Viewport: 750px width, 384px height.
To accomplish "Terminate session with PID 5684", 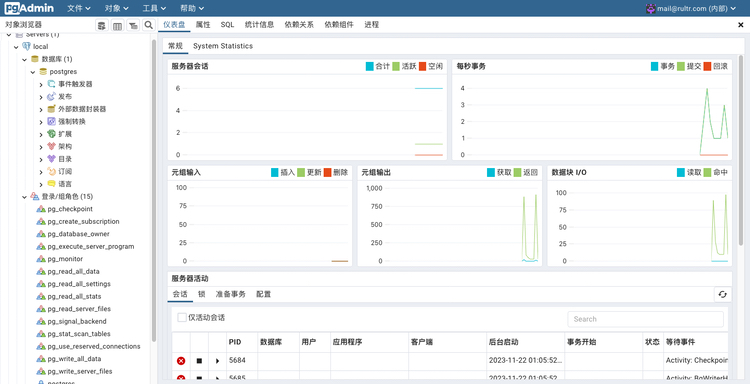I will (181, 361).
